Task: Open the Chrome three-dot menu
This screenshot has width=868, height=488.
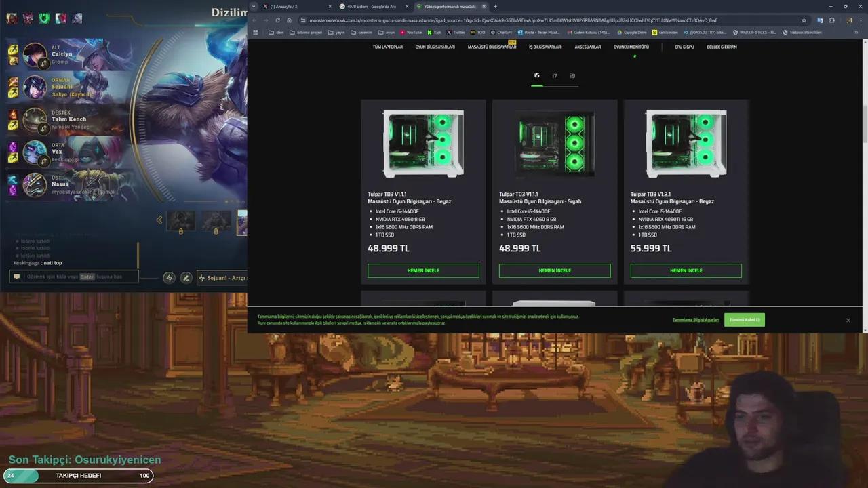Action: (861, 20)
